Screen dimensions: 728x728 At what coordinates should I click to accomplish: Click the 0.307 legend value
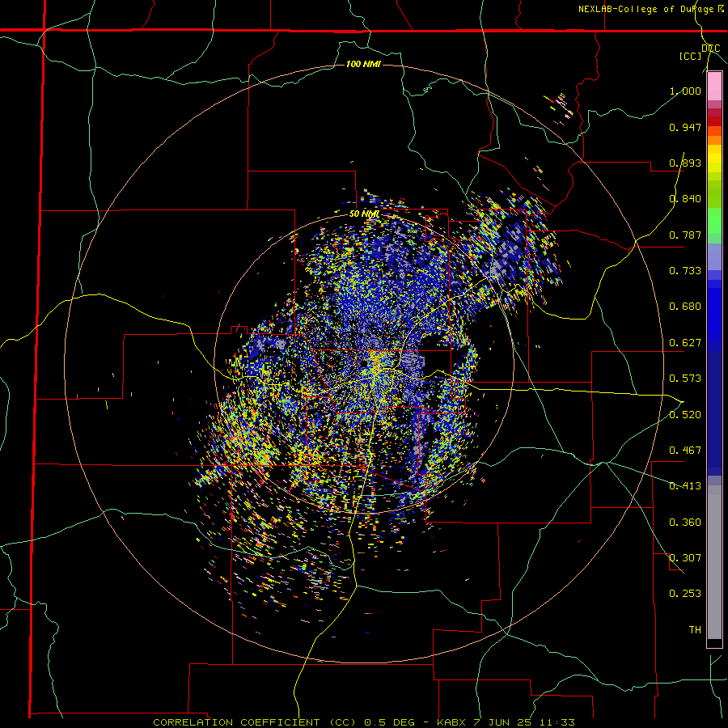[685, 558]
